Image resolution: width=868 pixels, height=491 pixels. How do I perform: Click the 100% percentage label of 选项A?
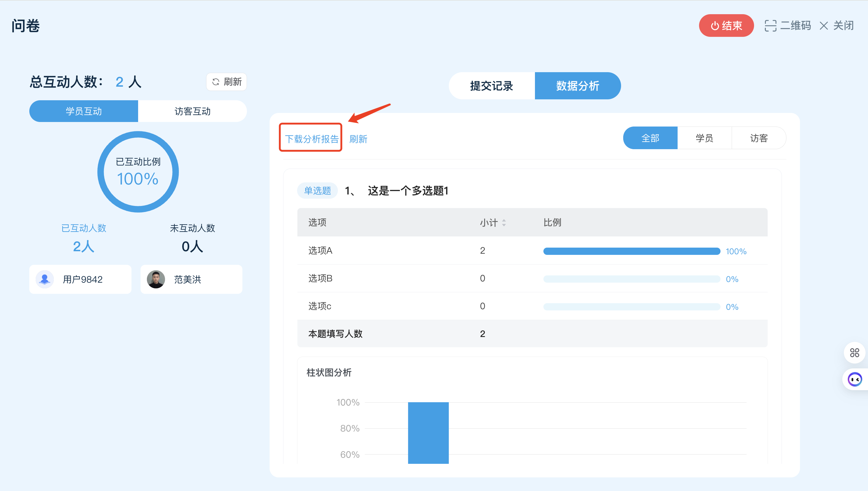point(736,252)
